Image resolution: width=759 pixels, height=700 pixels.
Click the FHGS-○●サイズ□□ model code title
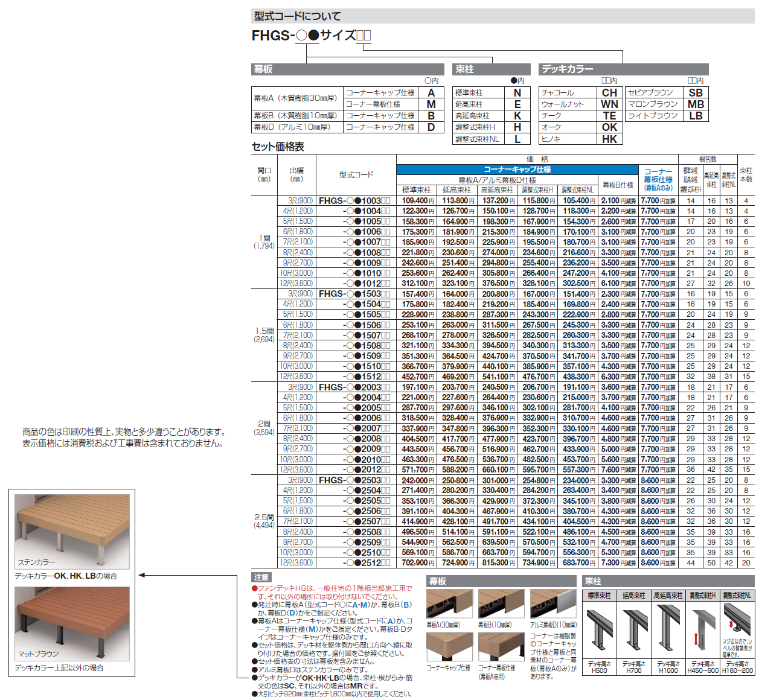coord(312,36)
